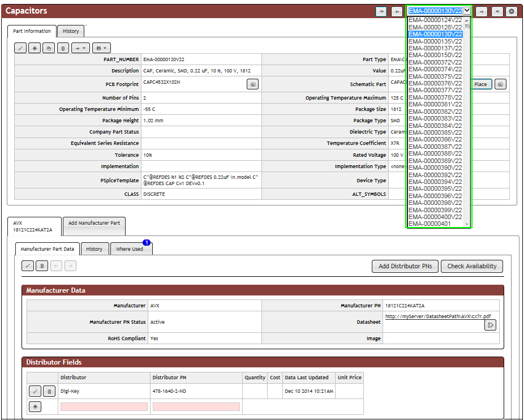Click the add new part plus icon
Viewport: 524px width, 420px height.
[x=35, y=48]
